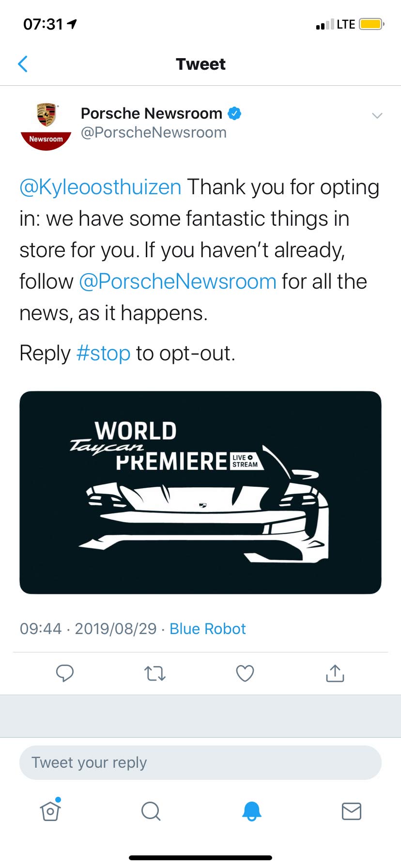This screenshot has height=868, width=401.
Task: Open the Search tab
Action: [x=151, y=811]
